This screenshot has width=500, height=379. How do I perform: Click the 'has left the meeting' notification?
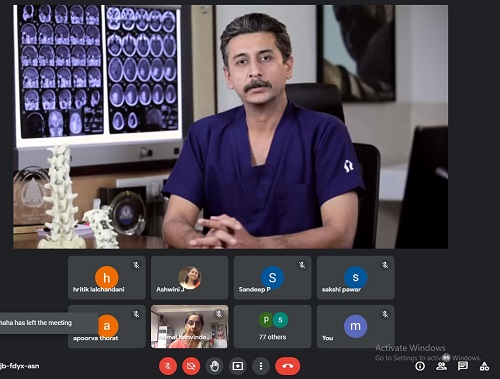pos(49,323)
